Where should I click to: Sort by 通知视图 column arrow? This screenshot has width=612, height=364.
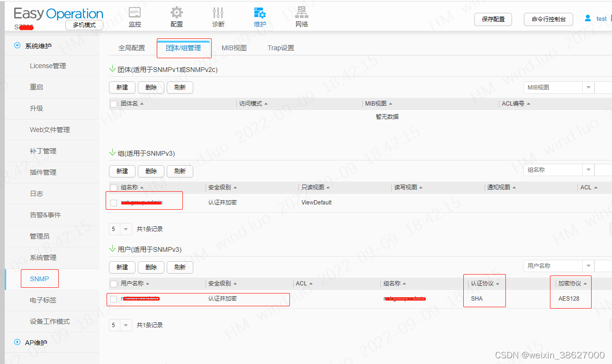click(514, 187)
